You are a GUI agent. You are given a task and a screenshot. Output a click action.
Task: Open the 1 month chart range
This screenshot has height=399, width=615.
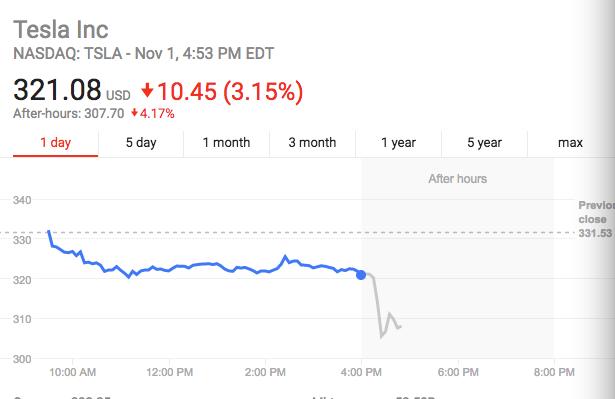226,142
